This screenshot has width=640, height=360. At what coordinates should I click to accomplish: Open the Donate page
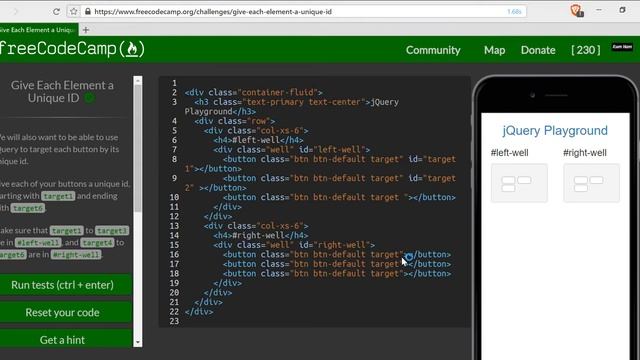coord(538,50)
